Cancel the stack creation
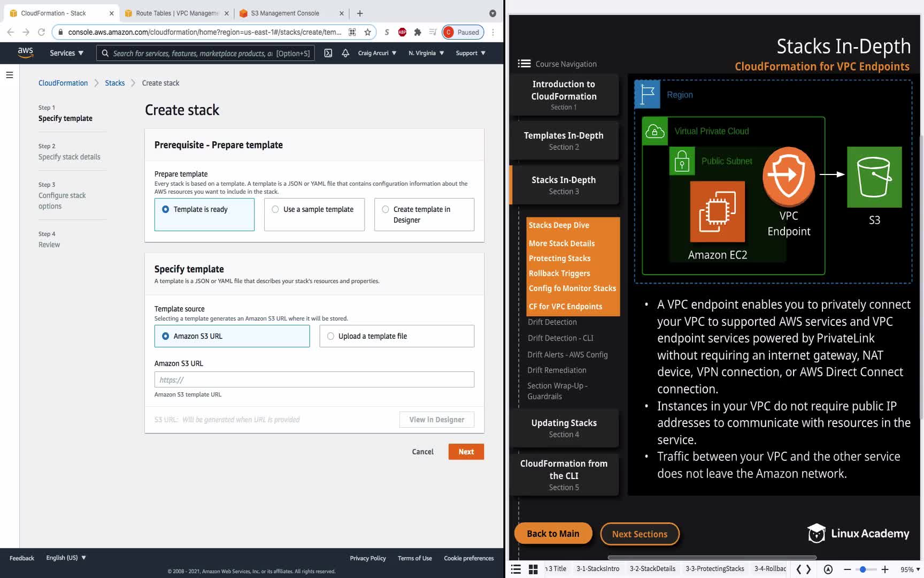924x578 pixels. 422,452
